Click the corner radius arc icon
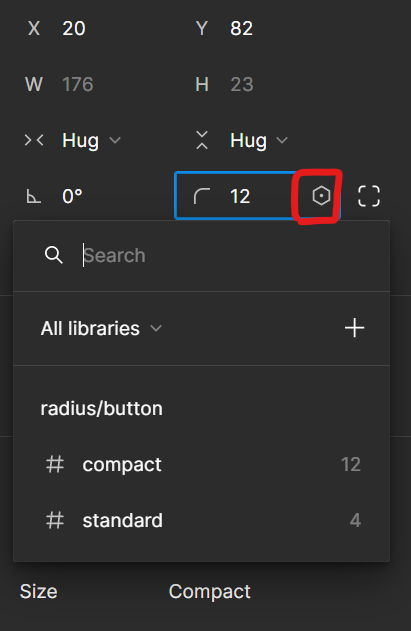The image size is (411, 631). click(x=202, y=196)
